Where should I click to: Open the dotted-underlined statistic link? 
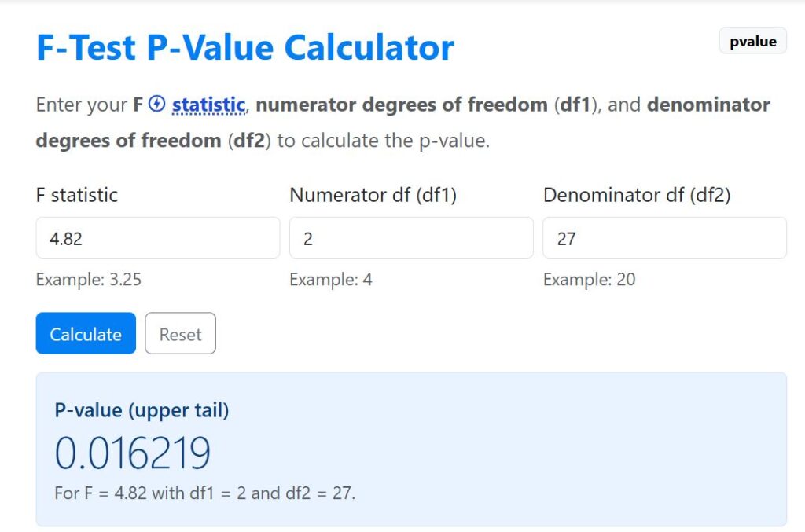(209, 104)
